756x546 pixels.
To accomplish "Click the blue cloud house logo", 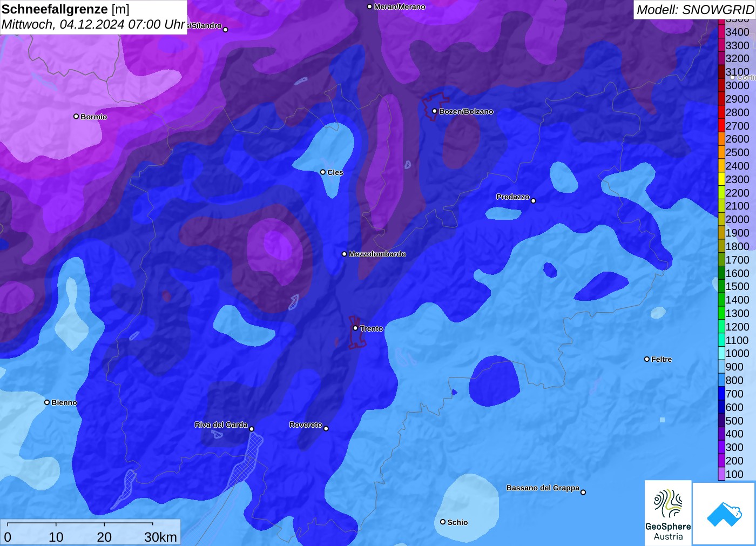I will tap(724, 514).
